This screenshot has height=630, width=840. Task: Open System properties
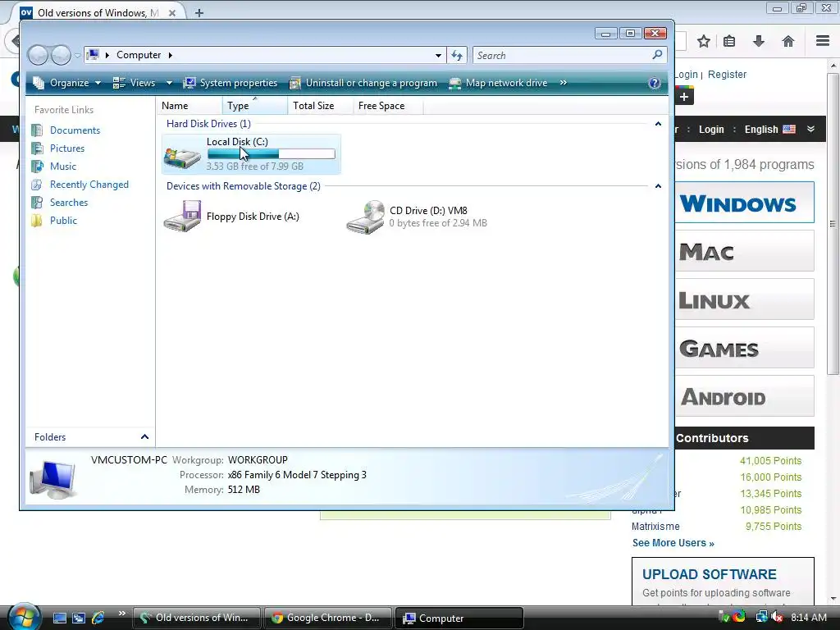coord(231,83)
